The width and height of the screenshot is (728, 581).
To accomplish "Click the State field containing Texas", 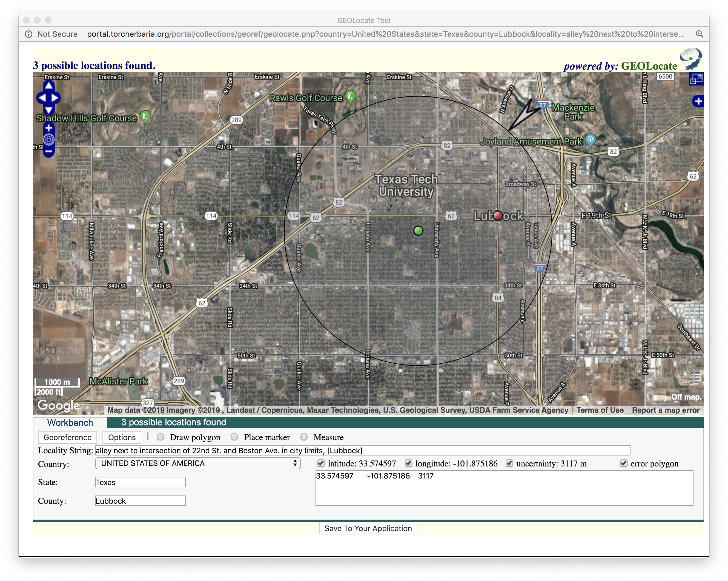I will [141, 482].
